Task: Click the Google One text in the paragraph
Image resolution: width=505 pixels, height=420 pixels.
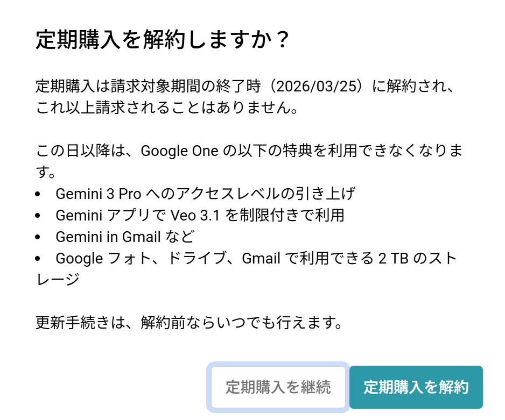Action: pyautogui.click(x=179, y=151)
